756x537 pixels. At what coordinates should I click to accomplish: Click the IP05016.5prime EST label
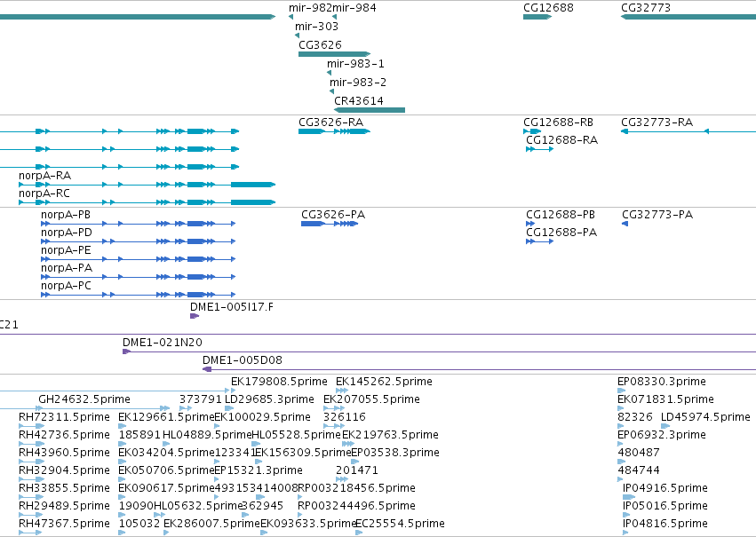[664, 506]
